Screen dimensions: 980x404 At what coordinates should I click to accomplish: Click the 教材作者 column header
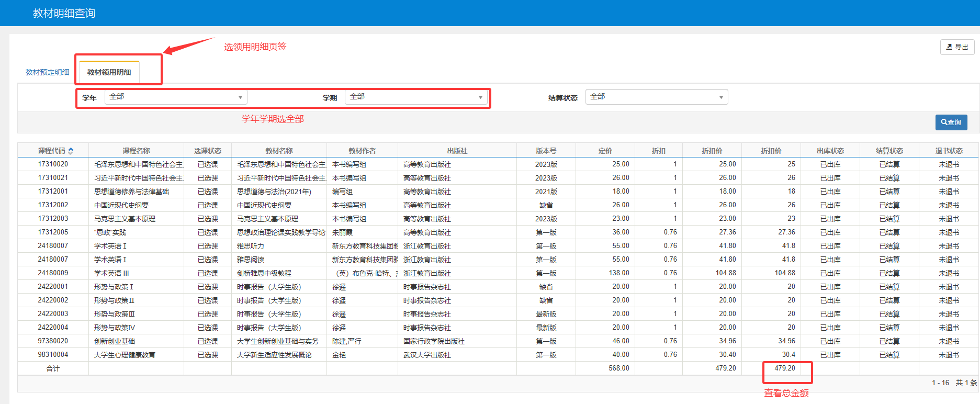(x=362, y=151)
